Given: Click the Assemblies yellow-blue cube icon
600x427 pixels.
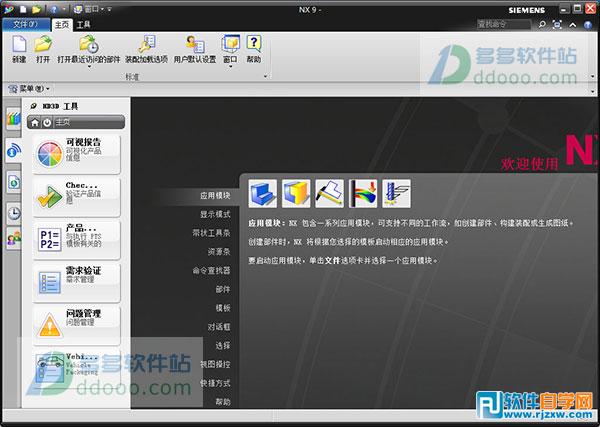Looking at the screenshot, I should click(x=296, y=194).
